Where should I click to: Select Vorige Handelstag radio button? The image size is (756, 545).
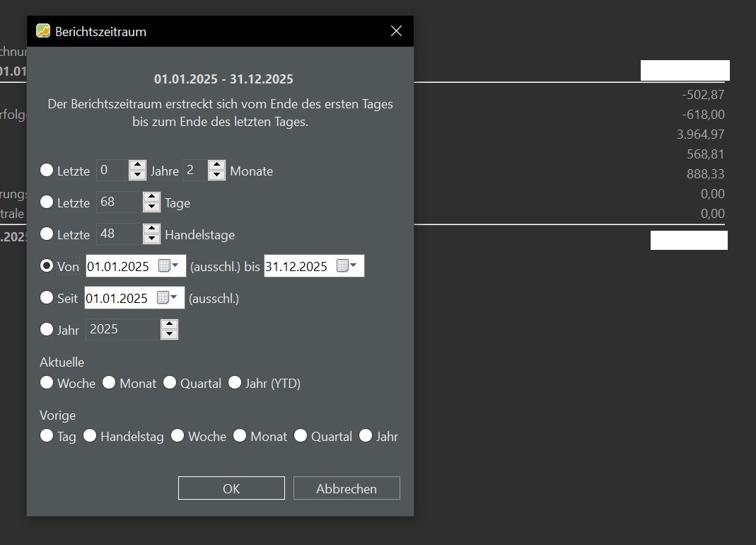tap(90, 435)
